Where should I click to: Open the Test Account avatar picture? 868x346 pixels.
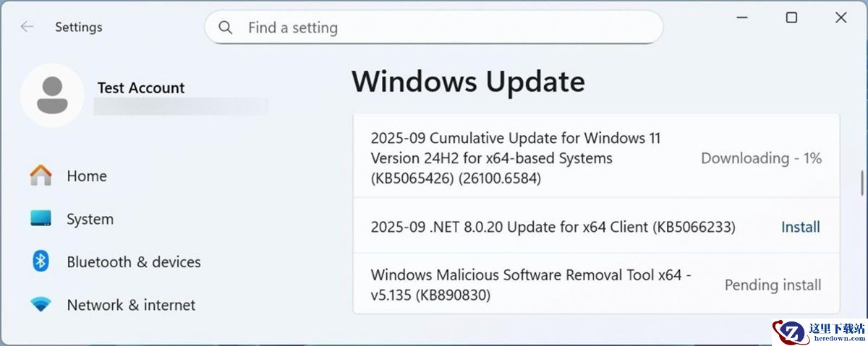click(x=51, y=95)
